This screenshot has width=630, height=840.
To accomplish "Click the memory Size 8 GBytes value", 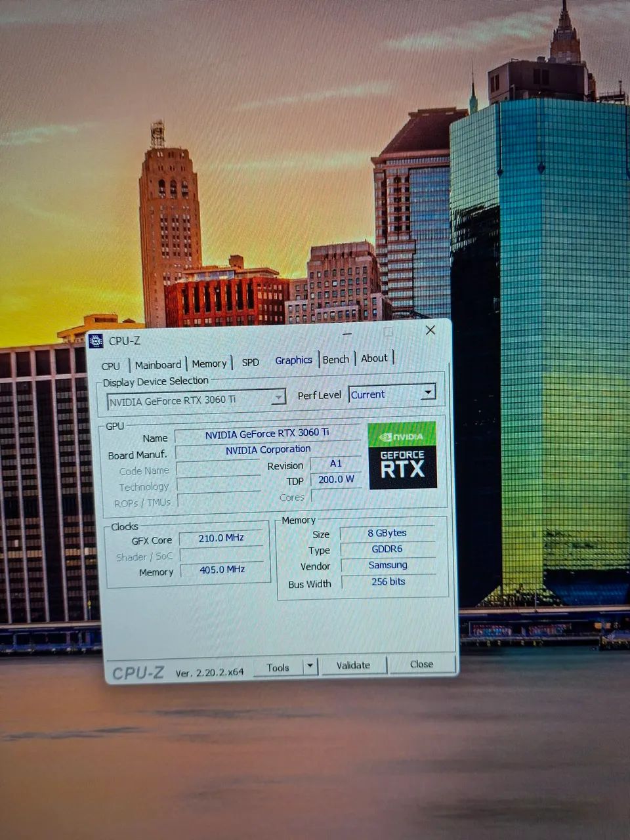I will [387, 533].
